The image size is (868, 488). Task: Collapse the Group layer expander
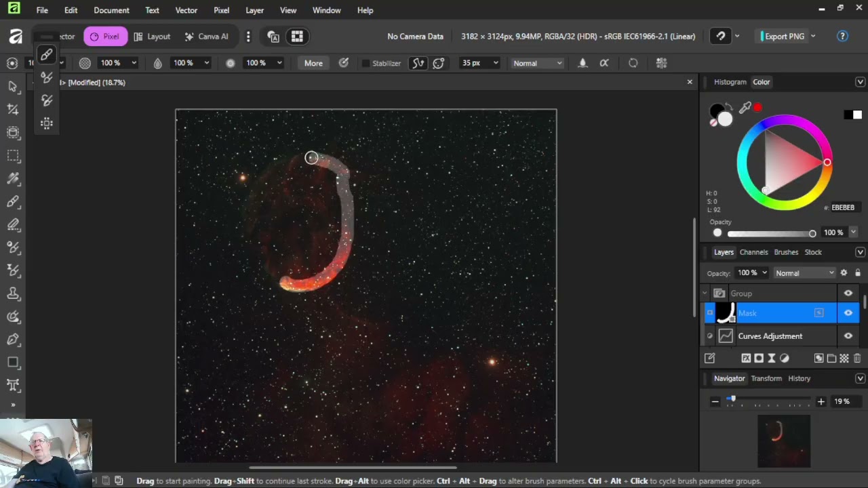(705, 293)
